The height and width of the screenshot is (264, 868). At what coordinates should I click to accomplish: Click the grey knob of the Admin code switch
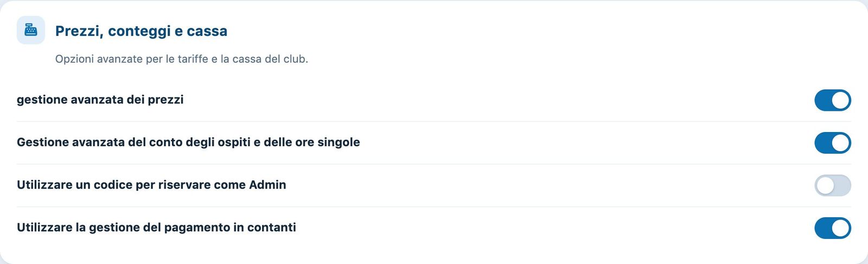pos(825,185)
